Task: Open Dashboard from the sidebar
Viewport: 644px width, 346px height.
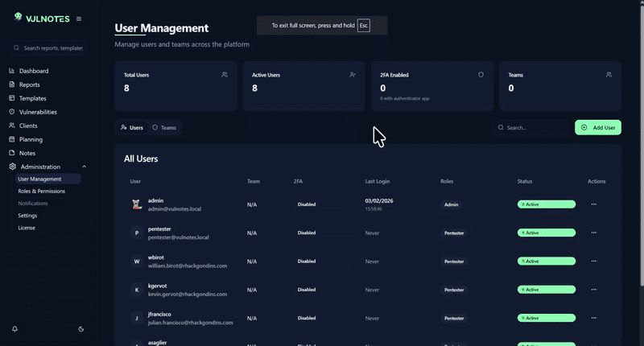Action: point(33,71)
